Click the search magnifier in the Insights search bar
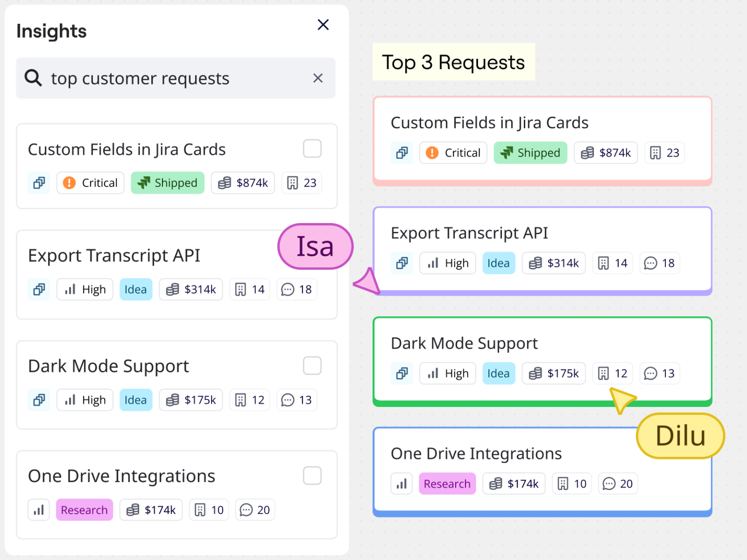Viewport: 747px width, 560px height. 32,78
